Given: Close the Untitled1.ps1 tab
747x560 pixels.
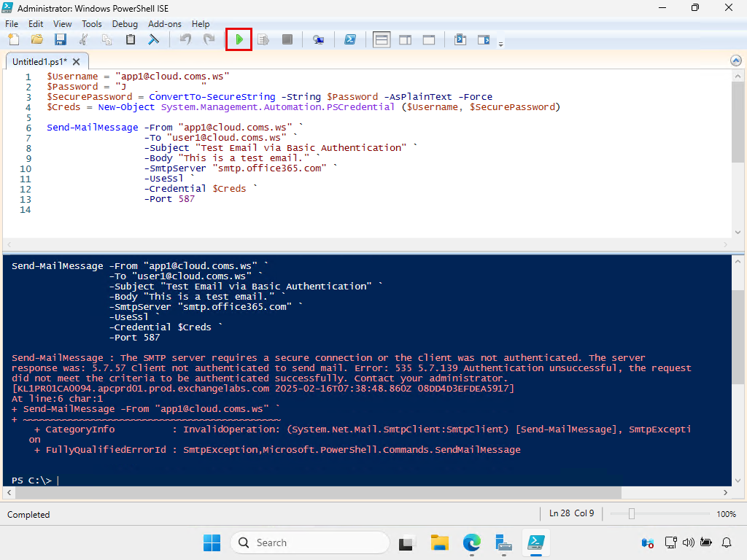Looking at the screenshot, I should [76, 62].
